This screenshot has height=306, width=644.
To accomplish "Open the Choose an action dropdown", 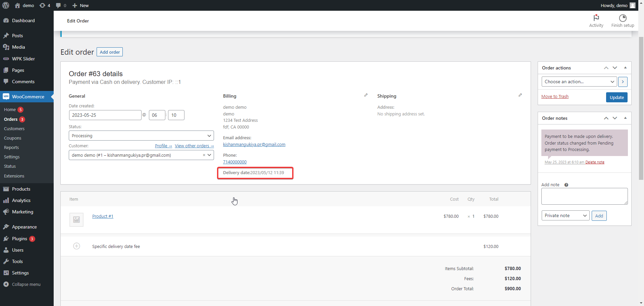I will (579, 82).
